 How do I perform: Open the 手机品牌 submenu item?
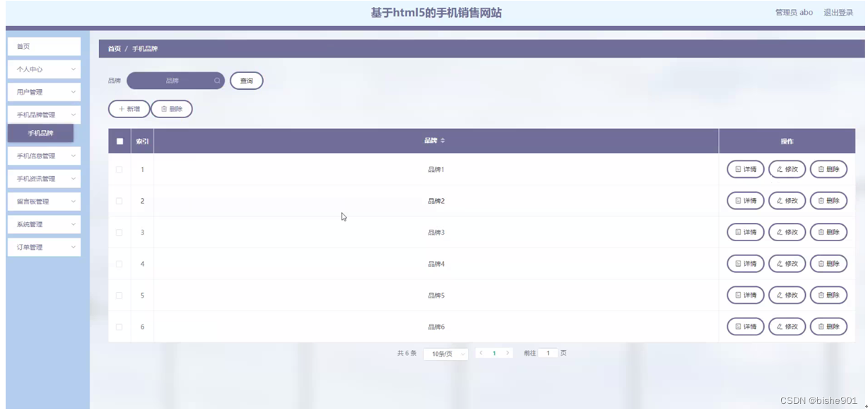40,133
